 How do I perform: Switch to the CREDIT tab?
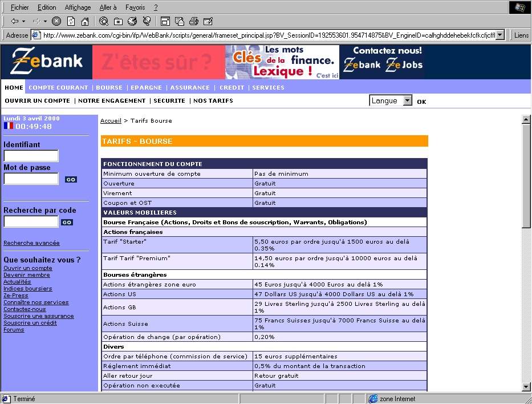(232, 87)
